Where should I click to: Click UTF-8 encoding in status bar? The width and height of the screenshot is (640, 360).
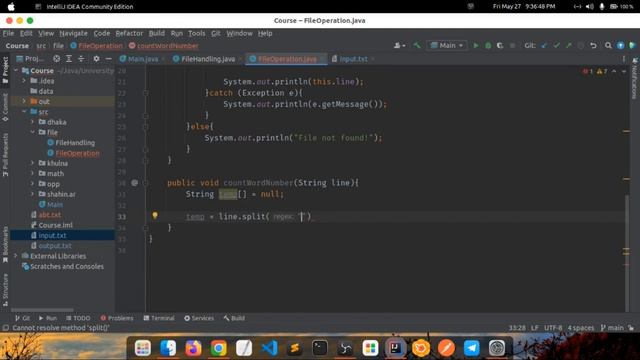click(553, 328)
